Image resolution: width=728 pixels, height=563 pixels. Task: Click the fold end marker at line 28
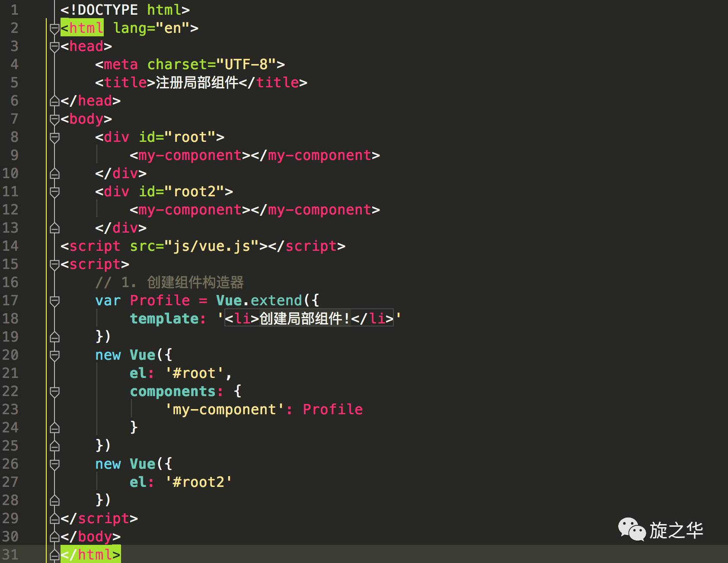click(54, 500)
